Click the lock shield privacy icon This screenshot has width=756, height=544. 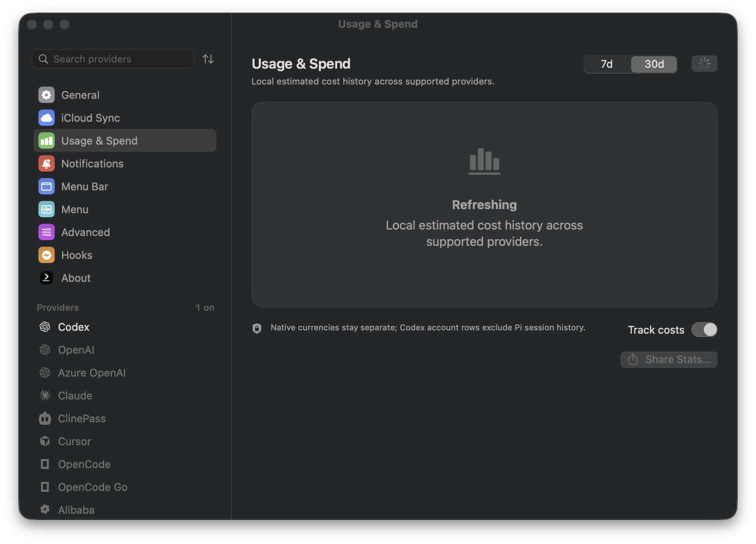[x=257, y=328]
